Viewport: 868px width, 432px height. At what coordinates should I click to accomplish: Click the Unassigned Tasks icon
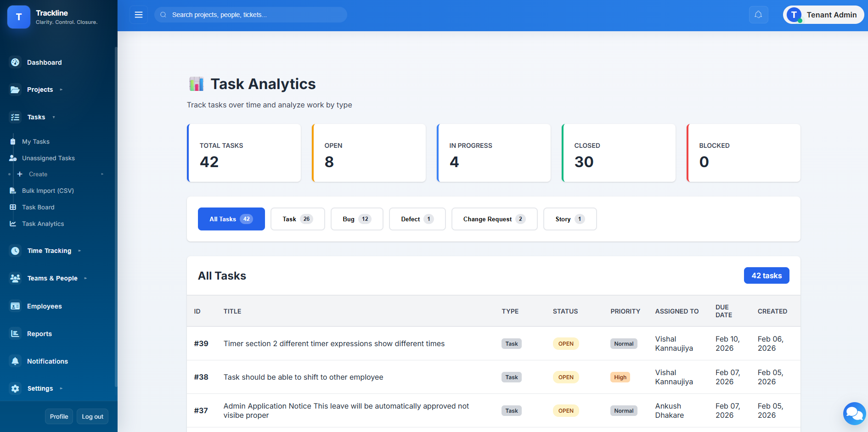tap(13, 158)
